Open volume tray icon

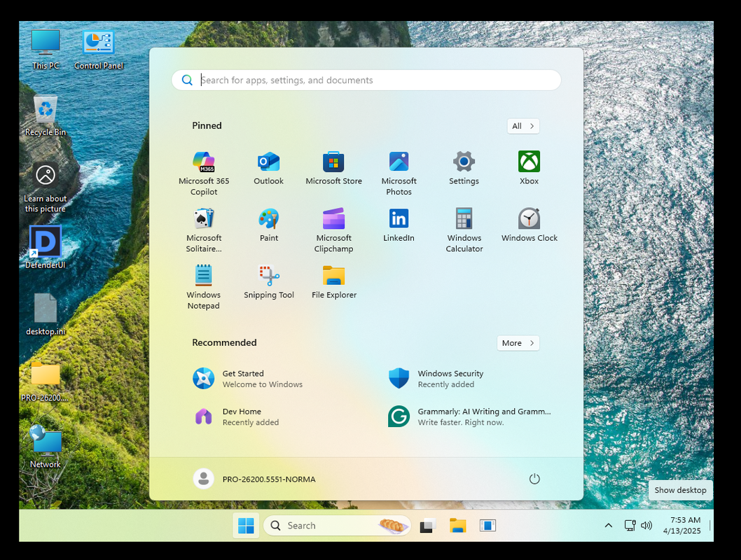click(646, 526)
